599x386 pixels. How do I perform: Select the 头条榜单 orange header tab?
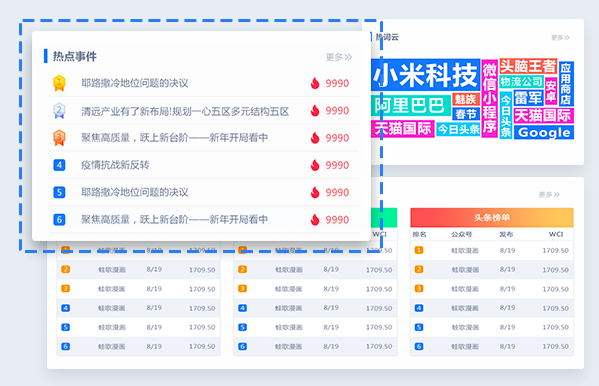tap(492, 217)
